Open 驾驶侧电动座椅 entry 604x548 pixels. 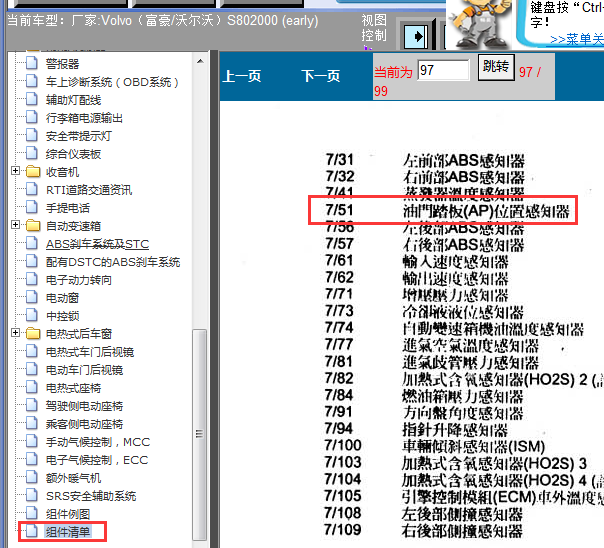tap(84, 406)
